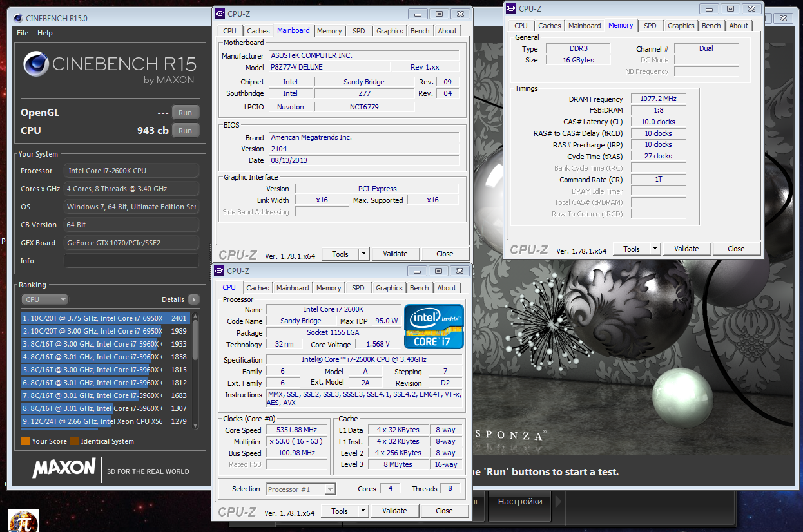Image resolution: width=803 pixels, height=532 pixels.
Task: Click the GFX Board GeForce GTX 1070 field
Action: coord(131,243)
